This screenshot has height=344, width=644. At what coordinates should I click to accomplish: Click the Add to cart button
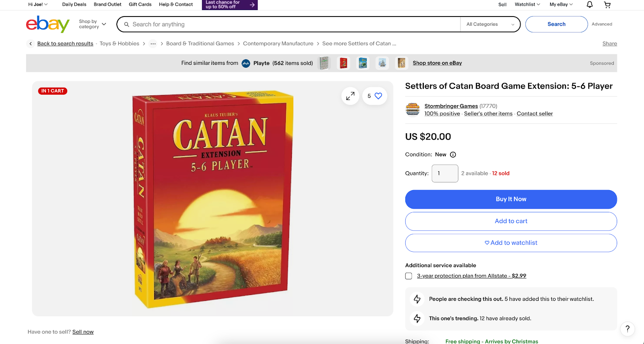(511, 221)
